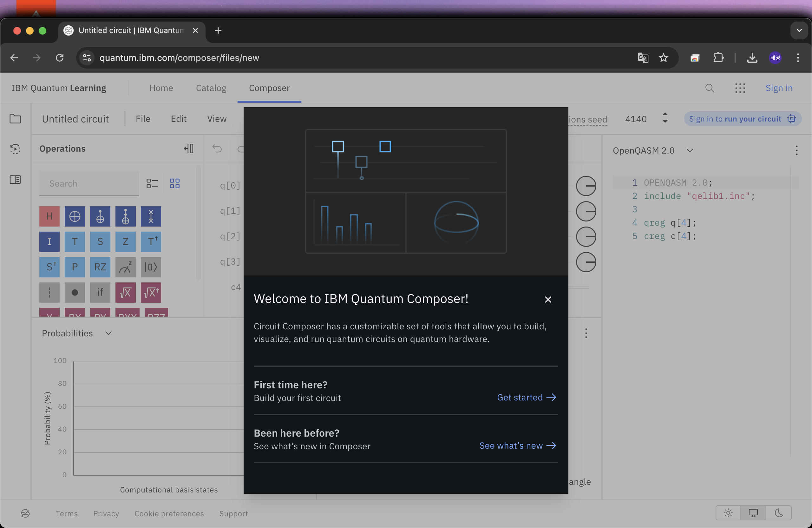This screenshot has width=812, height=528.
Task: Click Get started link
Action: pos(527,398)
